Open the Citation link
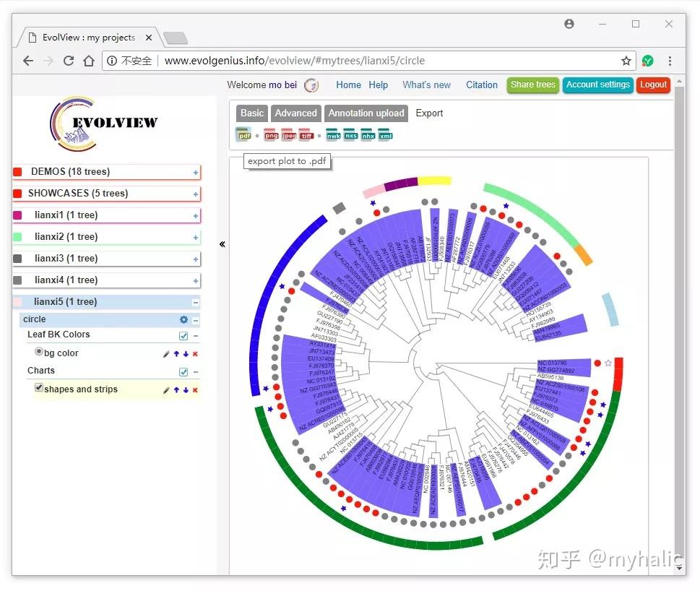The image size is (700, 591). coord(481,85)
